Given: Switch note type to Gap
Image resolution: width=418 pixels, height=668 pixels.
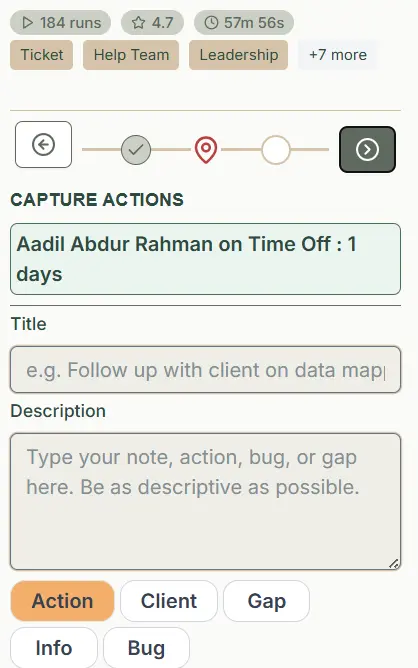Looking at the screenshot, I should click(266, 601).
